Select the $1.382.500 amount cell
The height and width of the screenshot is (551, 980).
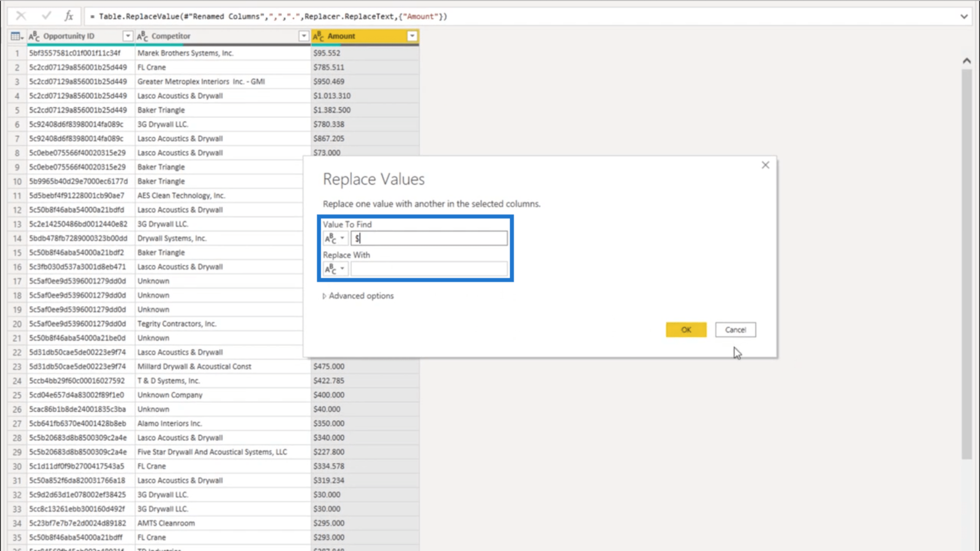(365, 110)
